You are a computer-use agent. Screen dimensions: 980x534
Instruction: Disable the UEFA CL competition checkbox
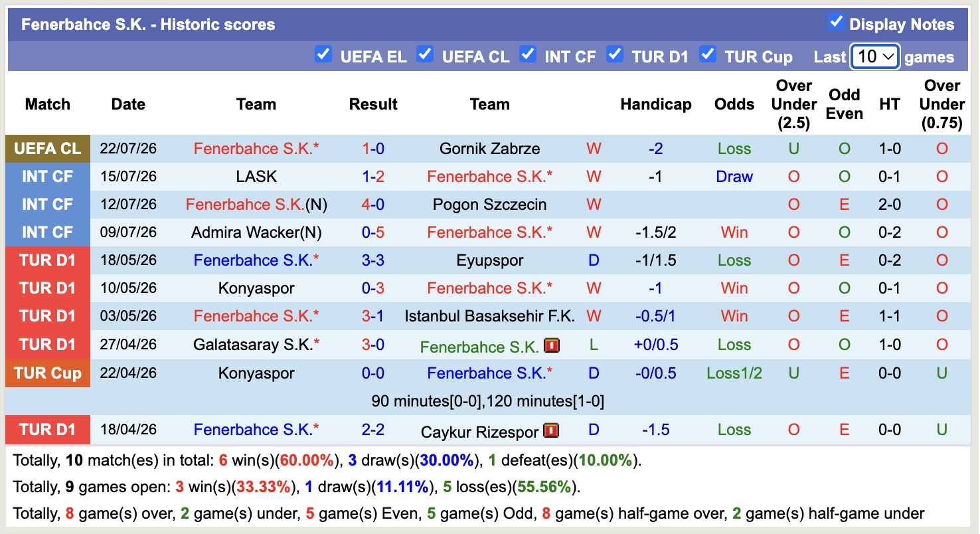[425, 54]
